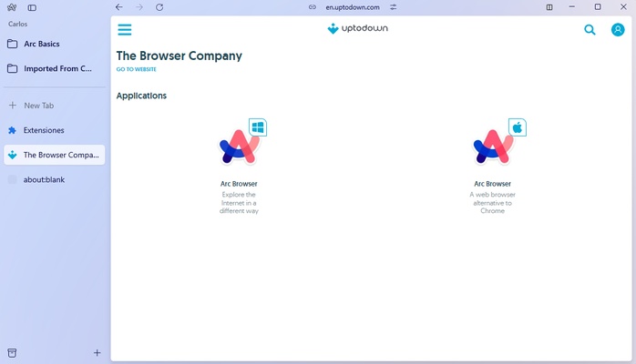Open Arc Browser title under Windows icon
The width and height of the screenshot is (636, 364).
coord(239,184)
